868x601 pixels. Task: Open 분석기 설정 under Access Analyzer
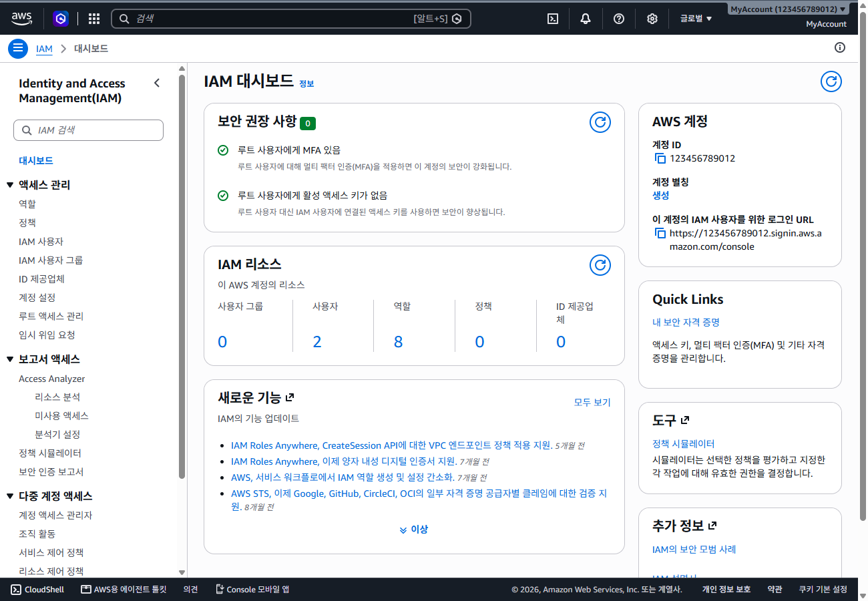pos(57,434)
